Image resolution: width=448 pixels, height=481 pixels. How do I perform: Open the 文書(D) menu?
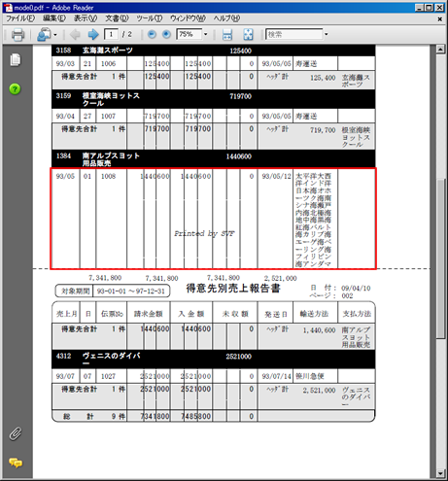pyautogui.click(x=117, y=18)
